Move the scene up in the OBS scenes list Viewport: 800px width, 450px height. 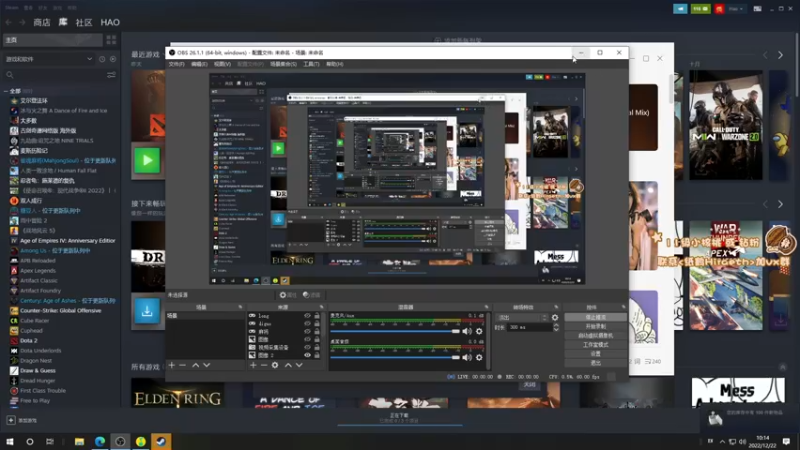point(195,365)
